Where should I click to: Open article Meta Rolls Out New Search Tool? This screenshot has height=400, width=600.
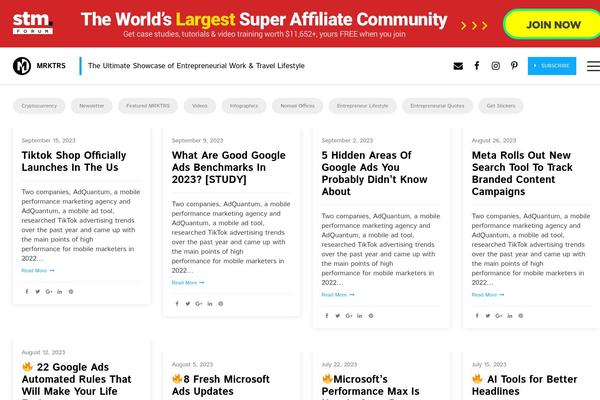click(x=522, y=173)
